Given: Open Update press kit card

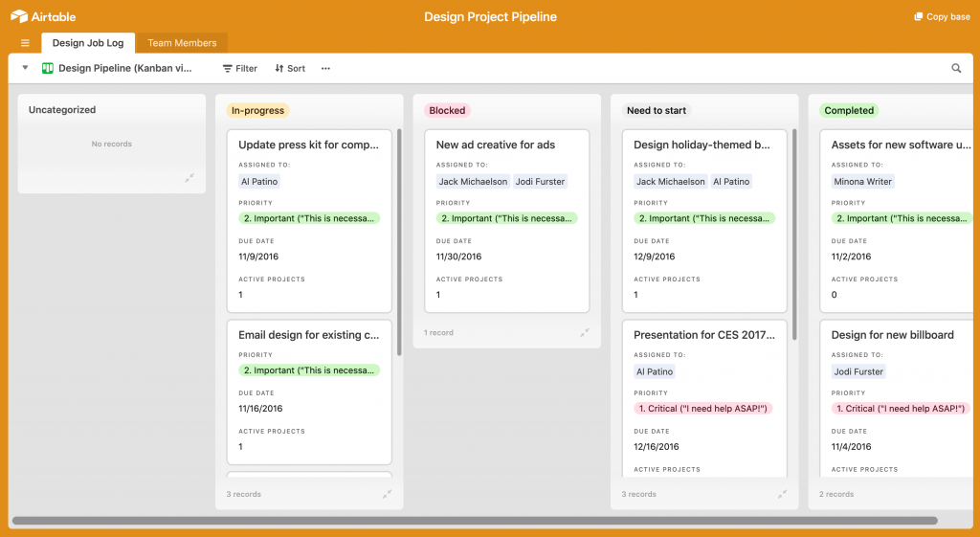Looking at the screenshot, I should tap(309, 221).
